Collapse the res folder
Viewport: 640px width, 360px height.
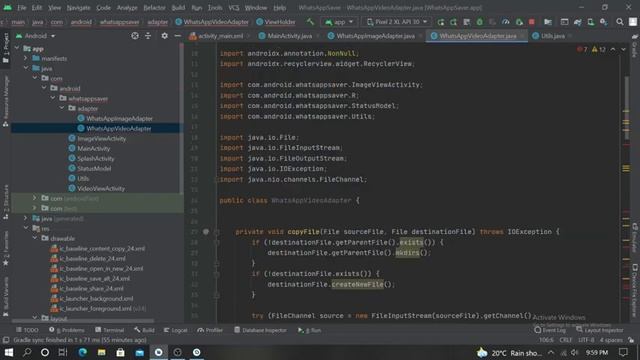(x=26, y=228)
